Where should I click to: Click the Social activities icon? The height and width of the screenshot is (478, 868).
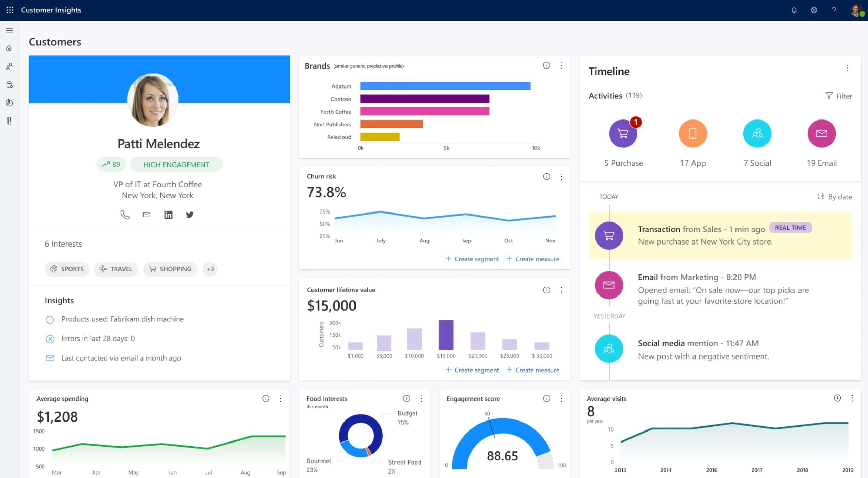click(x=757, y=133)
